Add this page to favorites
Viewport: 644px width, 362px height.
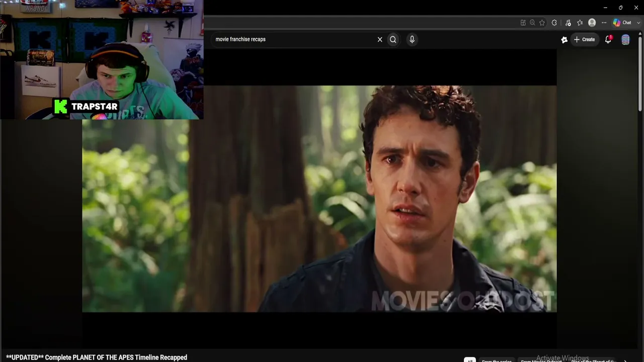point(542,23)
